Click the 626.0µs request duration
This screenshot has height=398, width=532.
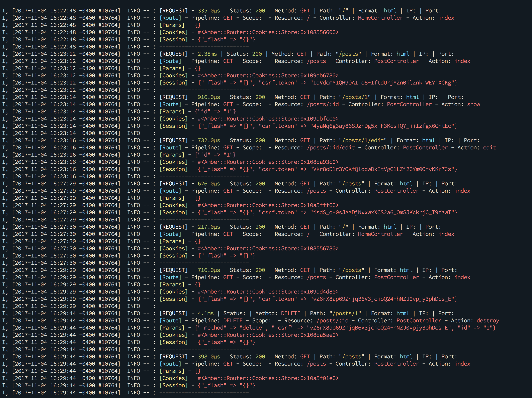tap(209, 184)
